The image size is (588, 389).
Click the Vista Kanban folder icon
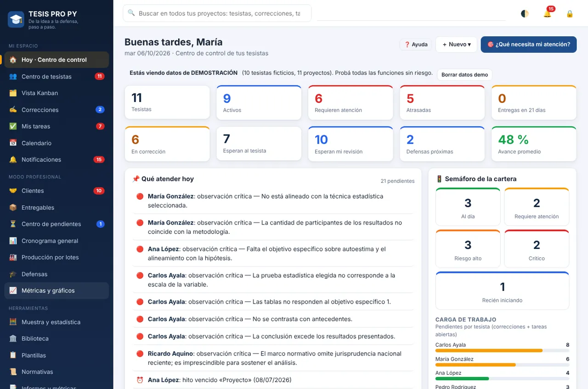click(13, 93)
